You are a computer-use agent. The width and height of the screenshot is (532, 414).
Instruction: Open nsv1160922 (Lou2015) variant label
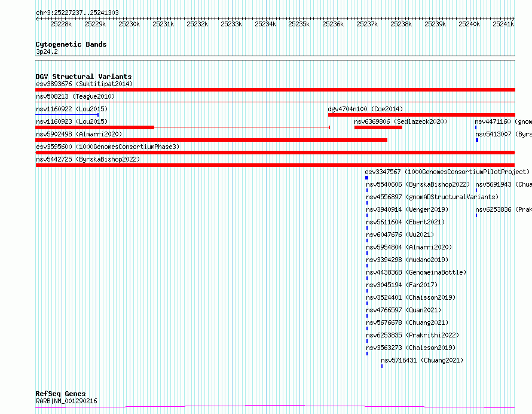click(72, 109)
